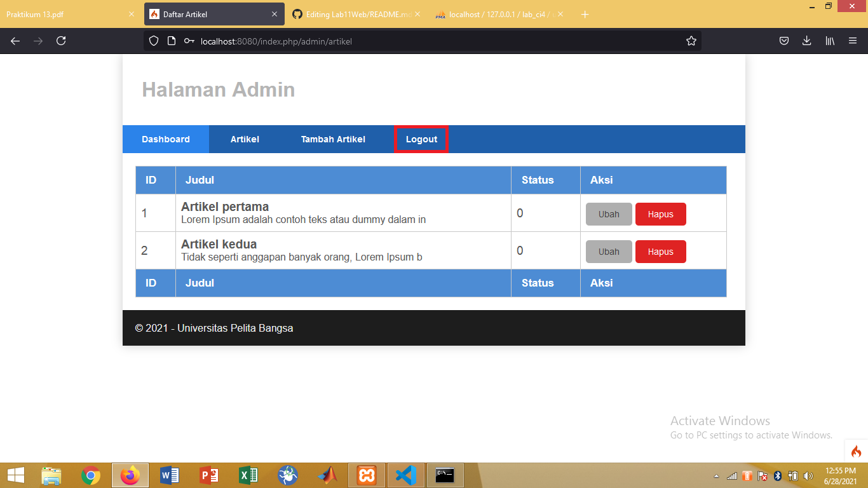Open Command Prompt from the taskbar
Viewport: 868px width, 488px height.
(445, 475)
